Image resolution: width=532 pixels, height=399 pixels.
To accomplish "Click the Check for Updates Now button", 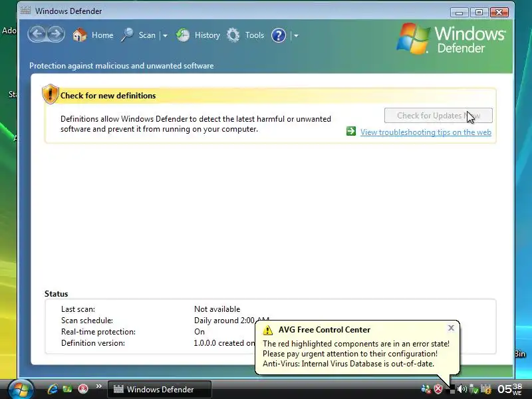I will pos(438,116).
